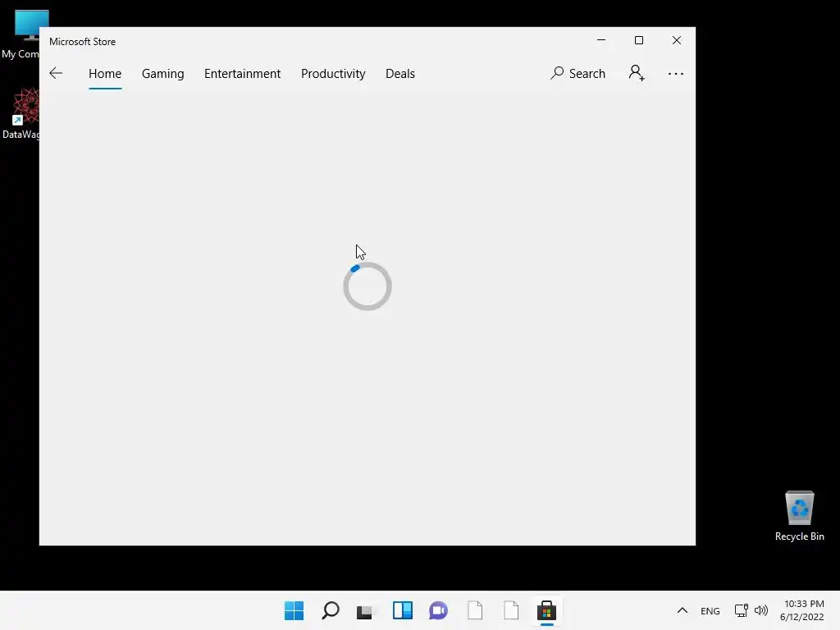This screenshot has height=630, width=840.
Task: Expand the hidden system tray icons chevron
Action: (x=682, y=610)
